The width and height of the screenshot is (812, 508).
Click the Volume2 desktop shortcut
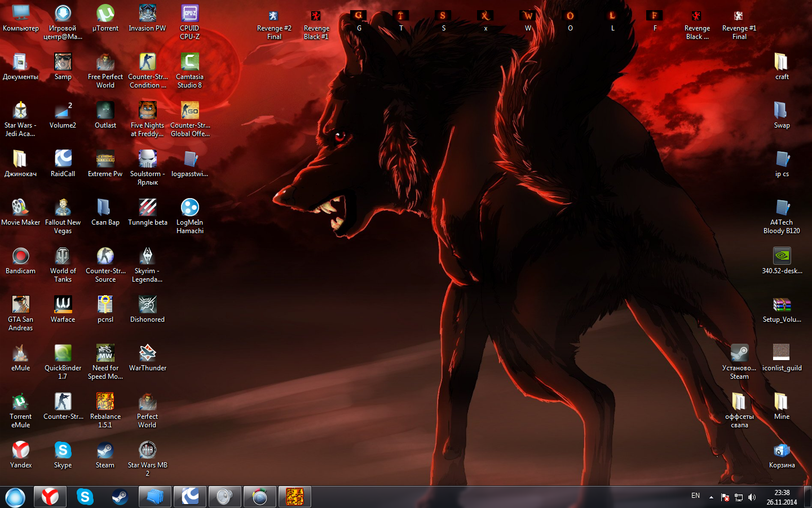(x=63, y=116)
